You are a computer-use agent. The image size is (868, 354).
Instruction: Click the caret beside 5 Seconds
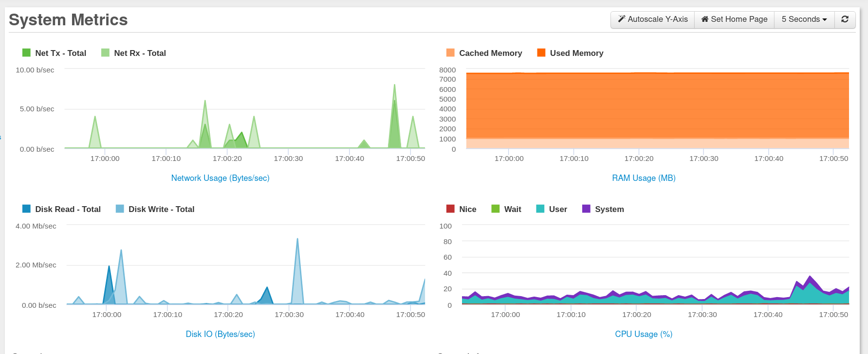pos(825,20)
